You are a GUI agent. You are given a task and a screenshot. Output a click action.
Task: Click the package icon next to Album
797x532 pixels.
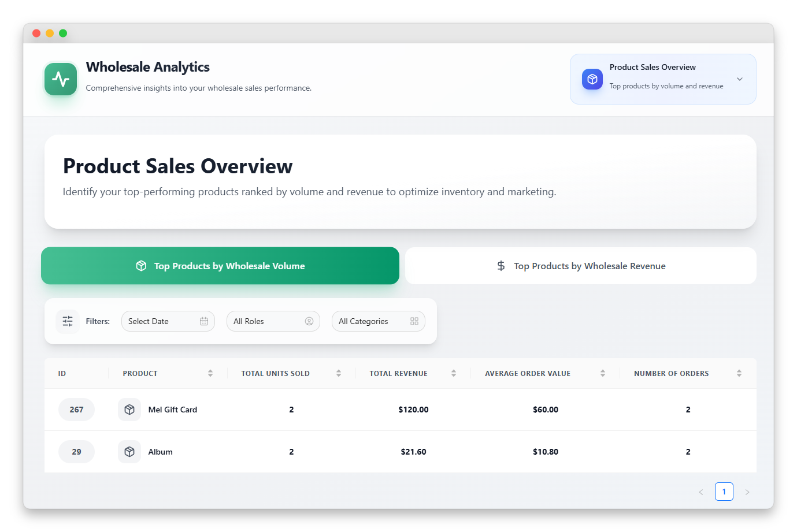click(129, 452)
